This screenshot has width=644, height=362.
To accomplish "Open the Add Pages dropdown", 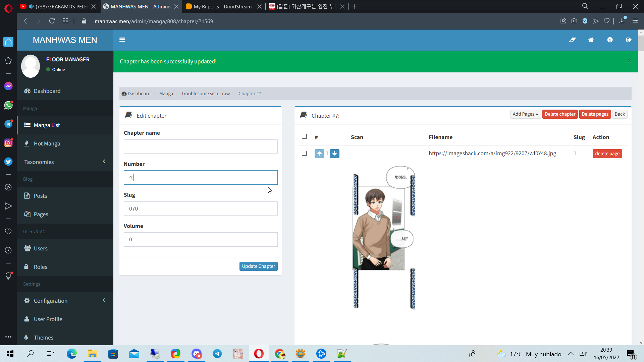I will (525, 114).
